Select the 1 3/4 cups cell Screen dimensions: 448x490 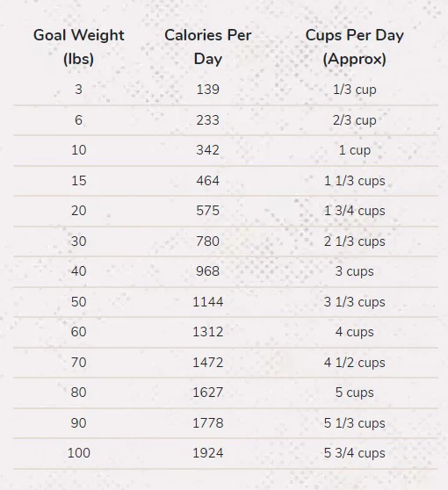(x=355, y=212)
